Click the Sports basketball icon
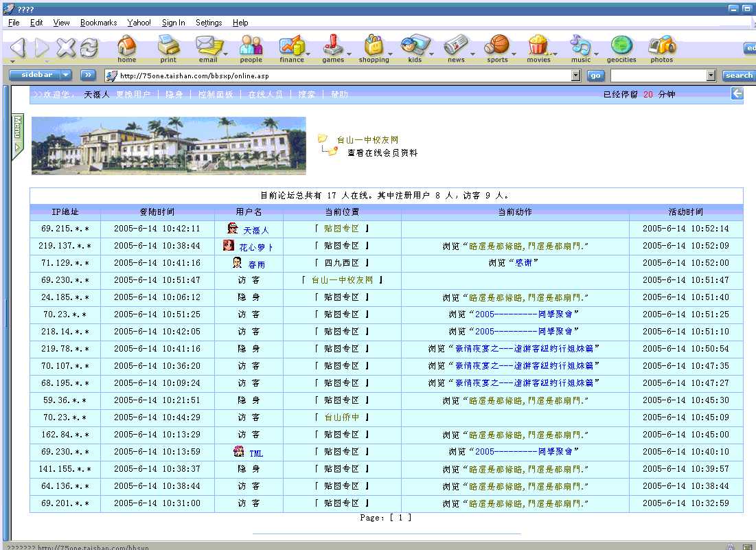Image resolution: width=756 pixels, height=550 pixels. click(497, 48)
